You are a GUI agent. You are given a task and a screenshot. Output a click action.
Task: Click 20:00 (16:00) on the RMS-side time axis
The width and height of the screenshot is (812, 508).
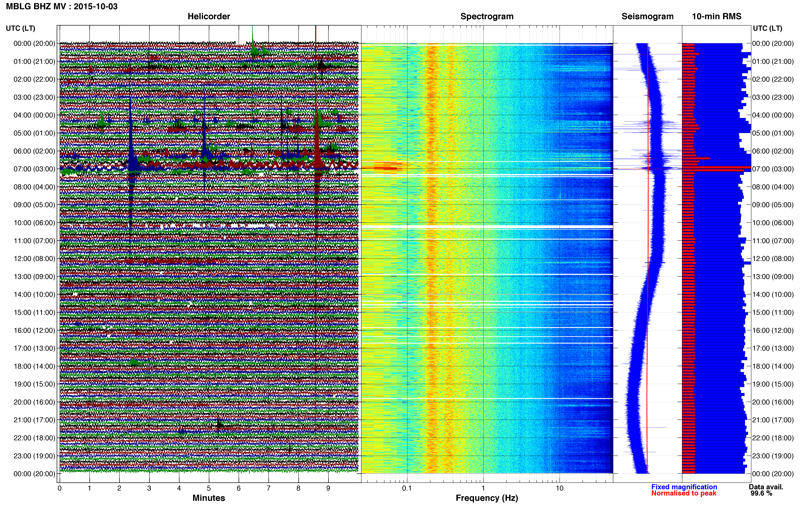[773, 402]
